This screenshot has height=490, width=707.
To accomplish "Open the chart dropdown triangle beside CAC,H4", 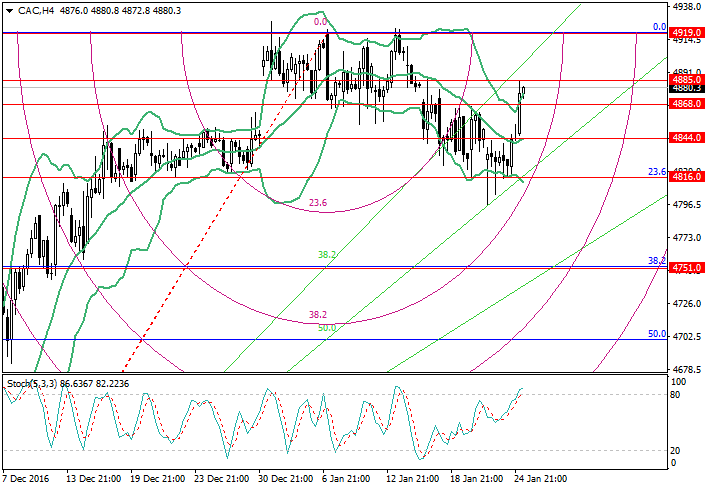I will pos(9,11).
